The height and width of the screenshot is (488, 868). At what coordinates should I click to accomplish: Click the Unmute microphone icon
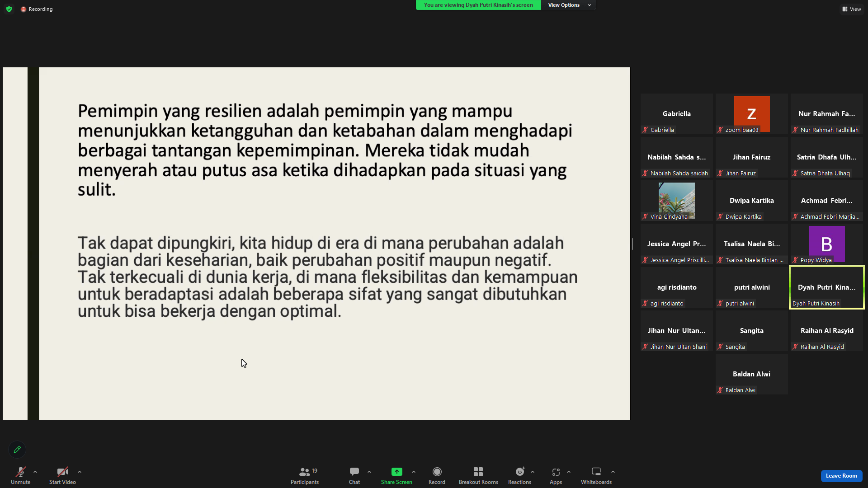pyautogui.click(x=20, y=472)
